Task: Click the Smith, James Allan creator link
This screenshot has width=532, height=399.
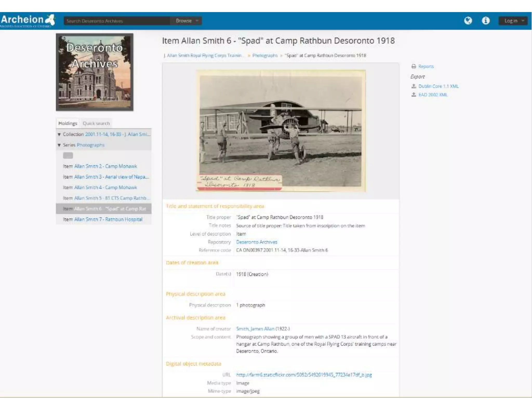Action: (255, 329)
